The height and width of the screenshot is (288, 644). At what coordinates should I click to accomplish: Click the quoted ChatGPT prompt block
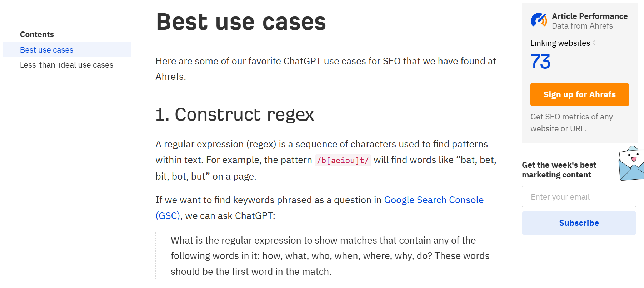330,256
